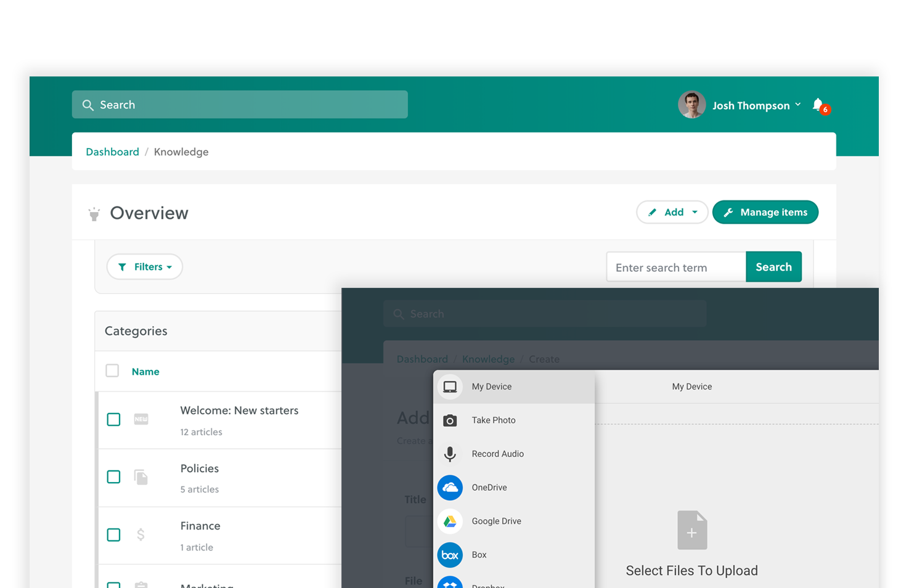Screen dimensions: 909x588
Task: Open the Josh Thompson user menu chevron
Action: tap(798, 105)
